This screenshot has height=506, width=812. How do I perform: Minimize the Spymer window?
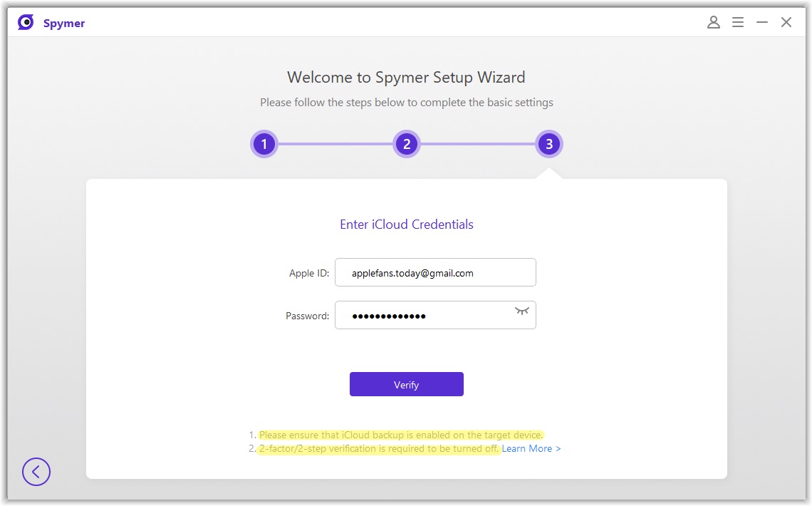761,22
